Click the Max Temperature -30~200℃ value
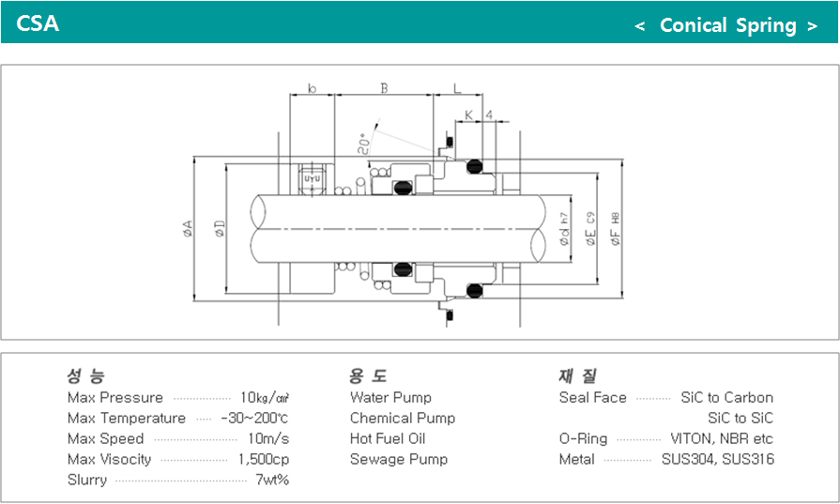Screen dimensions: 840x504 (254, 419)
